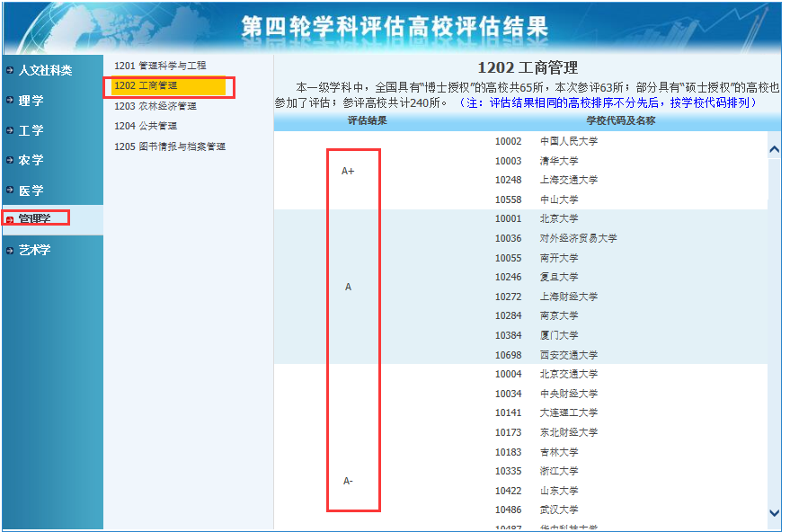Click the 评估结果 column header
The height and width of the screenshot is (532, 790).
[x=368, y=120]
